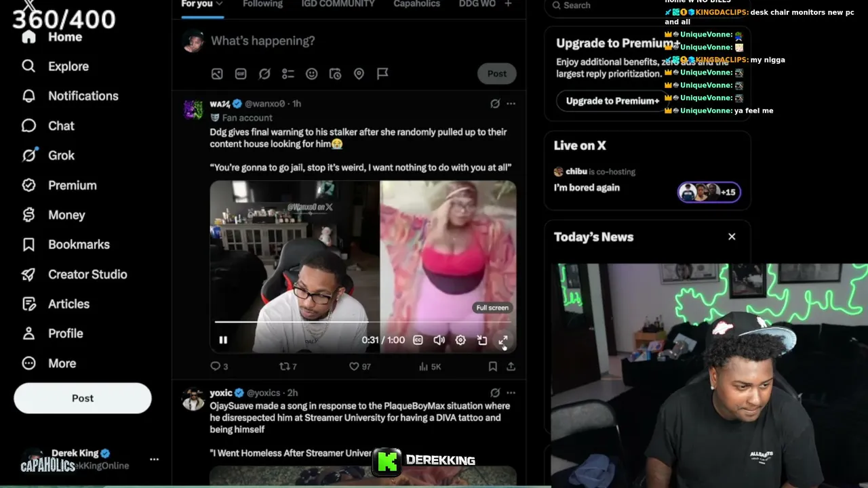The image size is (868, 488).
Task: Click the "What's happening?" compose field
Action: tap(263, 41)
